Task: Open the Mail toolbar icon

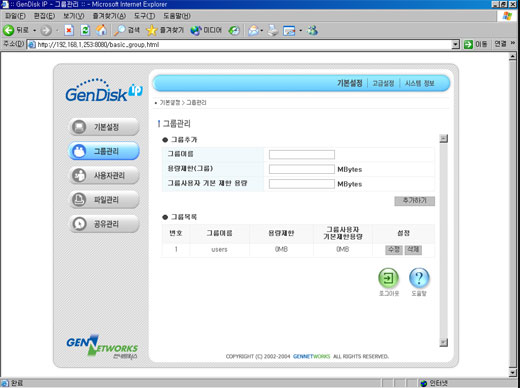Action: tap(254, 30)
